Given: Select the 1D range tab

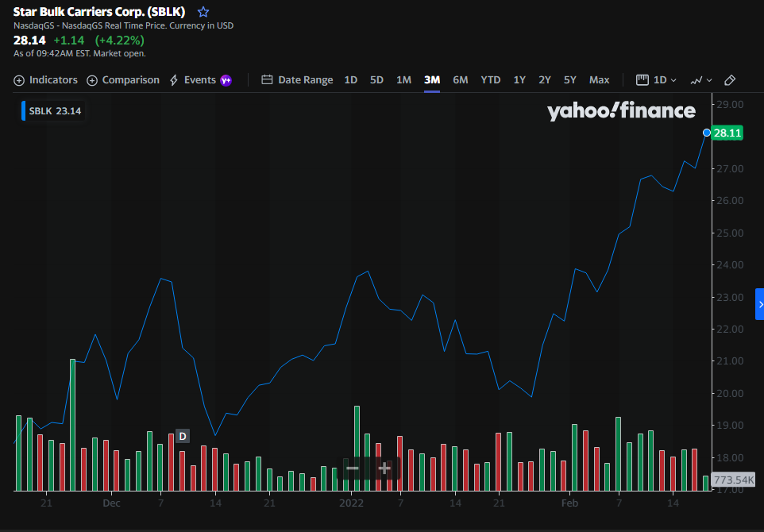Looking at the screenshot, I should tap(351, 80).
